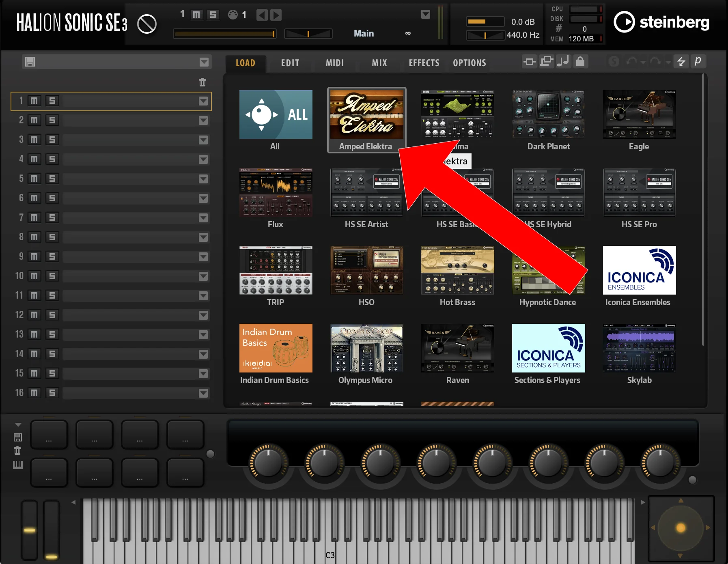The width and height of the screenshot is (728, 564).
Task: Click the next program arrow in header
Action: (x=276, y=15)
